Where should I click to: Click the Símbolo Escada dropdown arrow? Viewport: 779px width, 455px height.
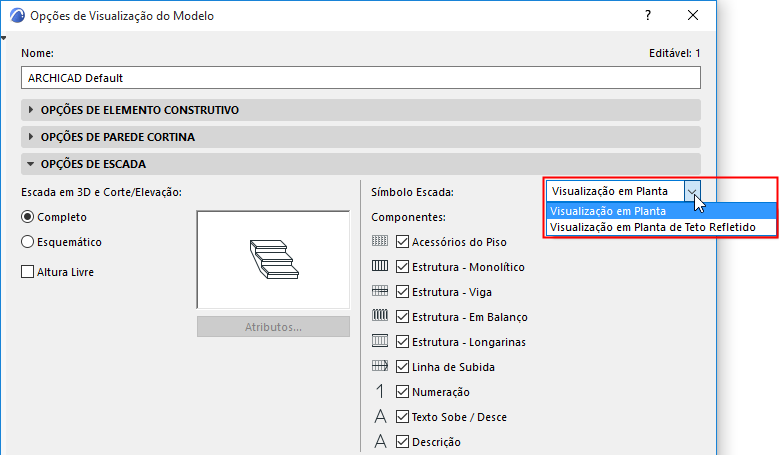click(x=692, y=191)
